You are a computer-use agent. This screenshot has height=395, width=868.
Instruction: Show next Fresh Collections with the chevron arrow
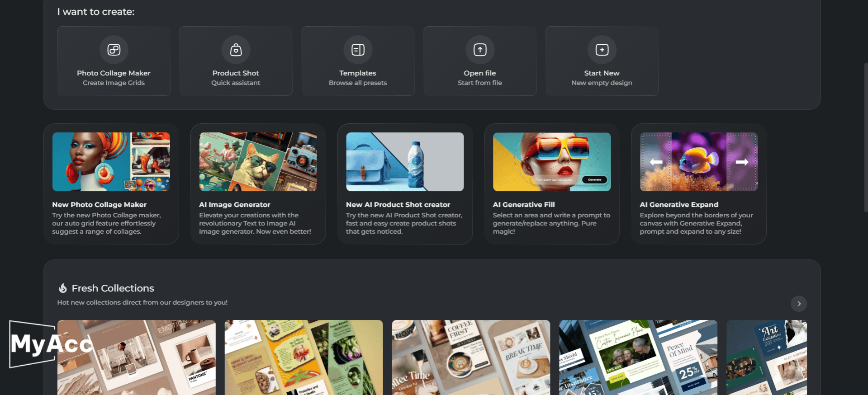coord(799,304)
